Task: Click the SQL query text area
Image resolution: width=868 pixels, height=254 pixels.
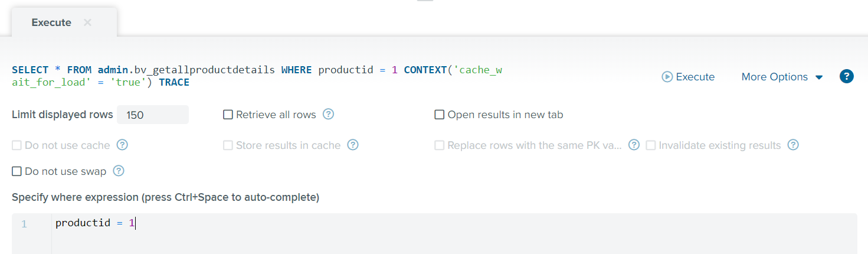Action: (257, 76)
